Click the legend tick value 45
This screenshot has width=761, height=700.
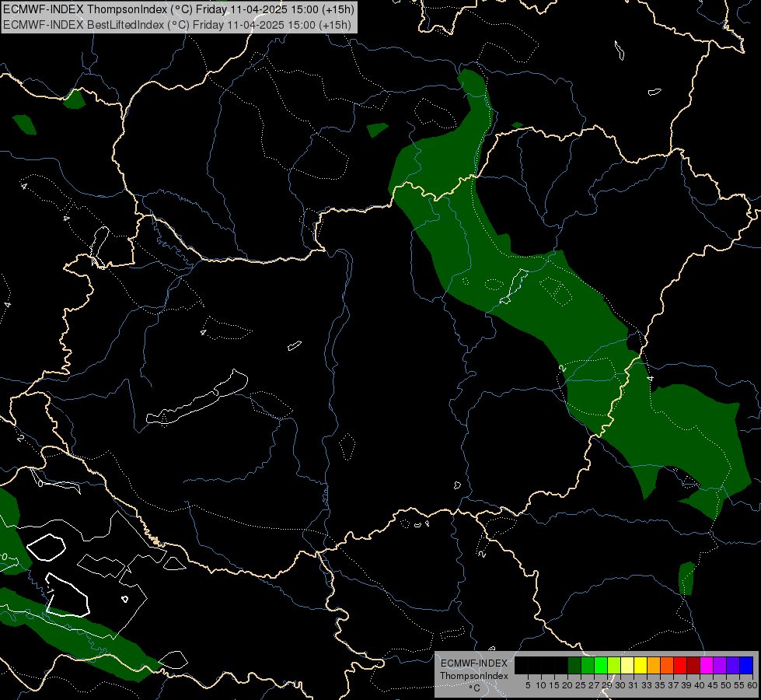[x=713, y=685]
